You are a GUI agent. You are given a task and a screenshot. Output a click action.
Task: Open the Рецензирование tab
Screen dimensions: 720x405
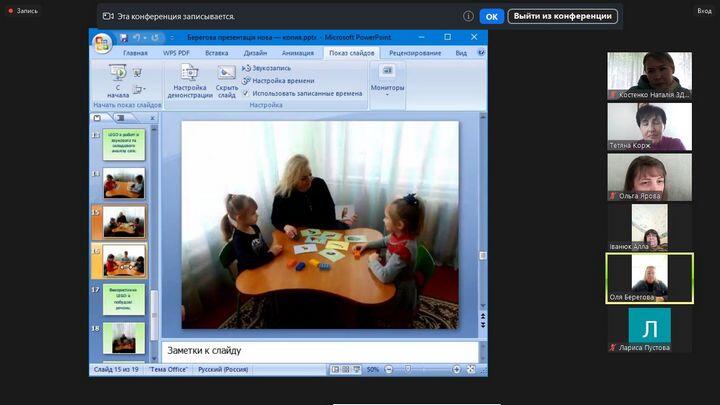pyautogui.click(x=415, y=53)
